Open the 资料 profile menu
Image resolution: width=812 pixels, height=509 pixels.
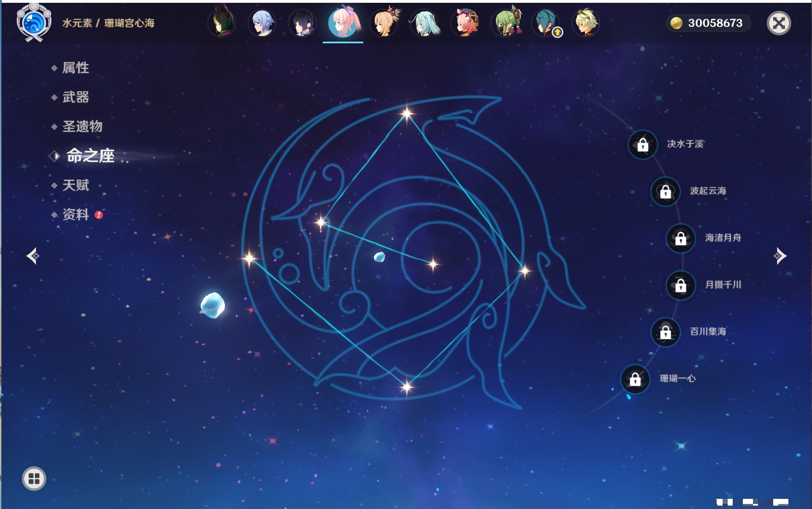(75, 214)
